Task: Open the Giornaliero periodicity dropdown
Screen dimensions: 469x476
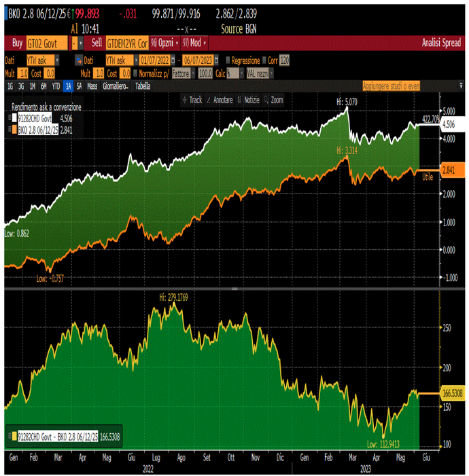Action: click(x=116, y=86)
